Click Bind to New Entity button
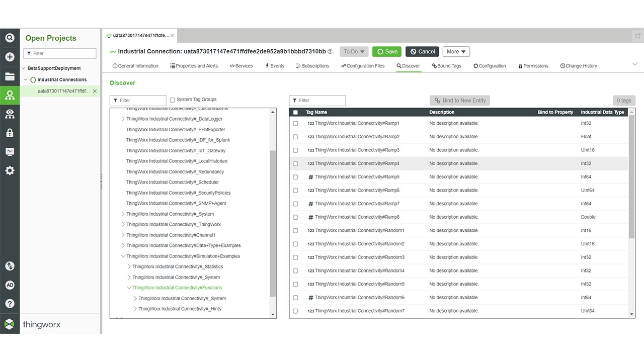644x362 pixels. coord(460,101)
